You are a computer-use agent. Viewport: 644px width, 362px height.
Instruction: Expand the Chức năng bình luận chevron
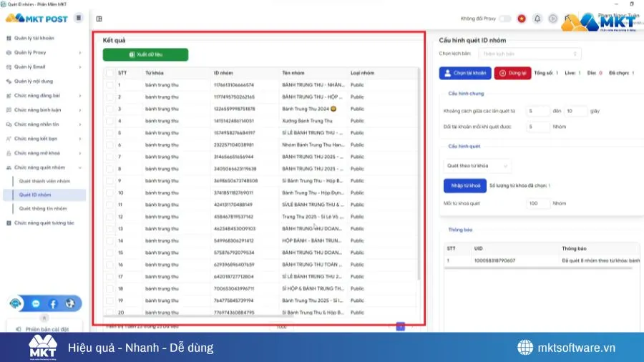click(80, 110)
